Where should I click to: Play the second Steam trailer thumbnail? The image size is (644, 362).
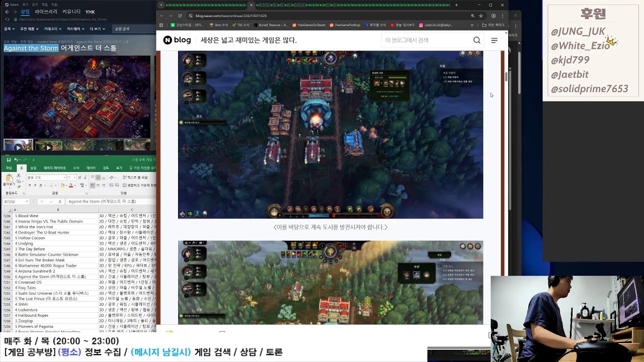coord(48,145)
